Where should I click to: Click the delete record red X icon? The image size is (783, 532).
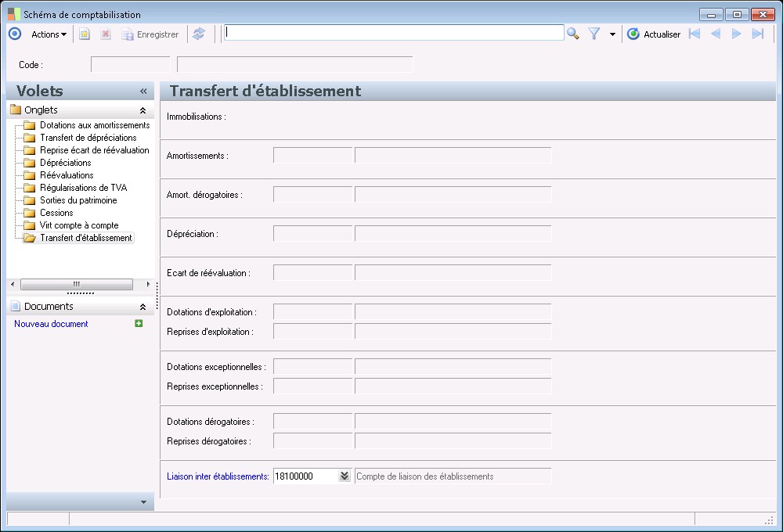click(x=106, y=34)
